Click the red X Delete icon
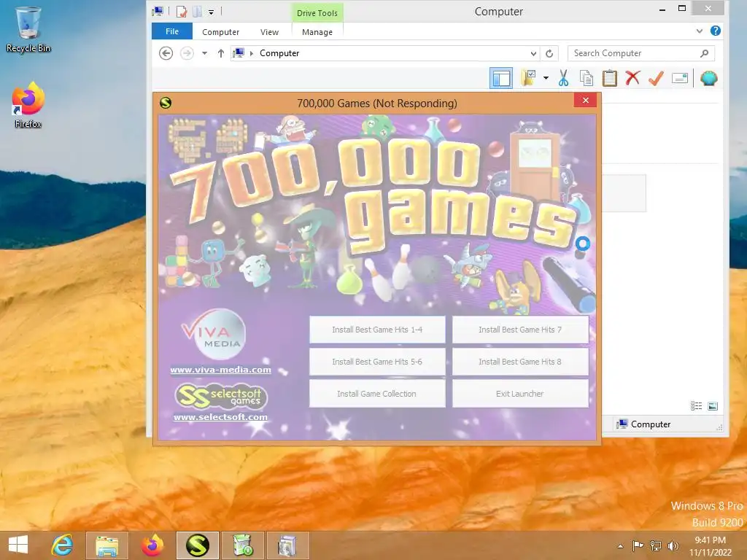Viewport: 747px width, 560px height. 632,77
